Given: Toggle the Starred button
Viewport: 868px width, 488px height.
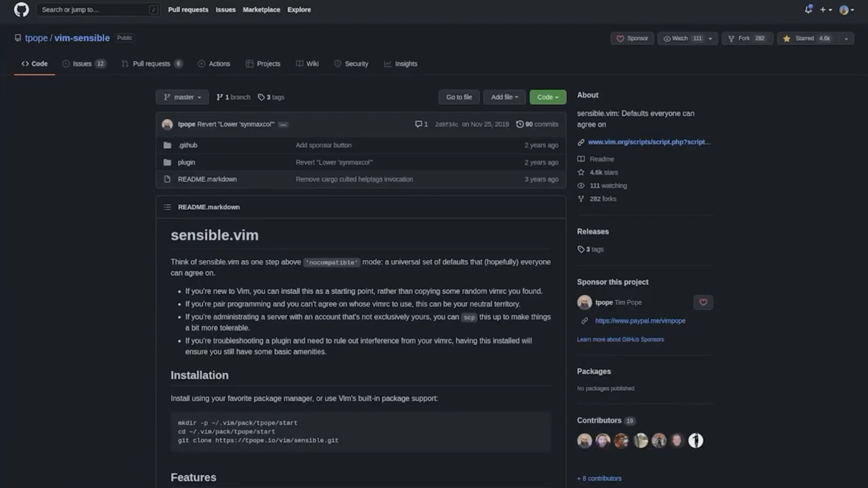Looking at the screenshot, I should [807, 38].
